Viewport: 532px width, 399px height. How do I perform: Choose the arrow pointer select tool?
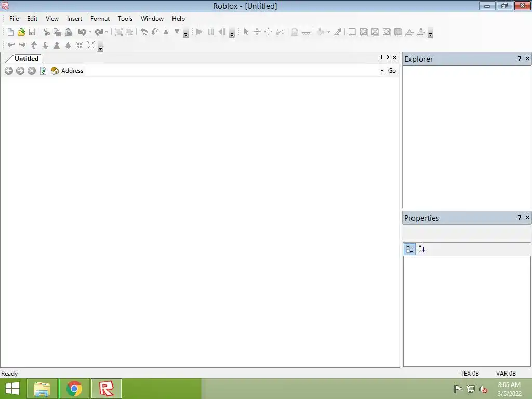coord(246,32)
